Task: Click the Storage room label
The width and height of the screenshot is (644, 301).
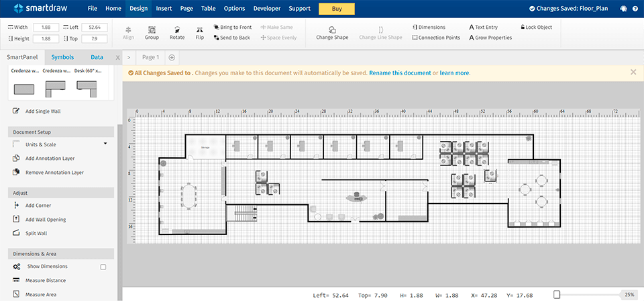Action: click(x=204, y=146)
